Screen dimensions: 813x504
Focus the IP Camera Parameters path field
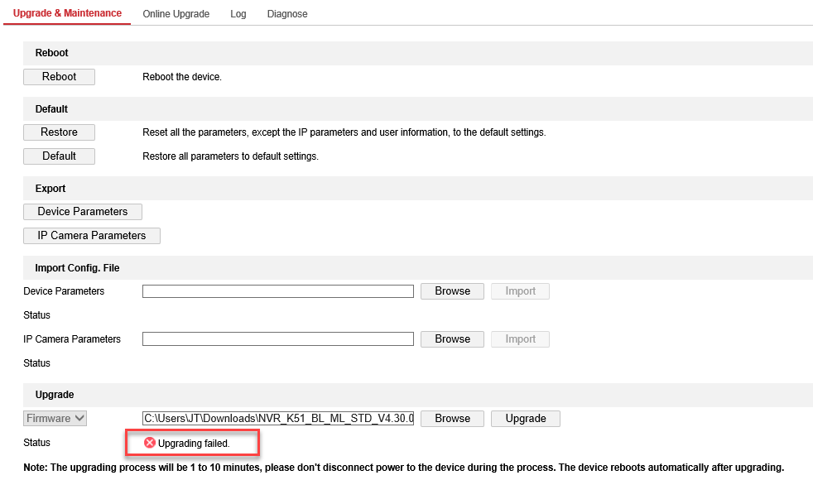point(277,339)
